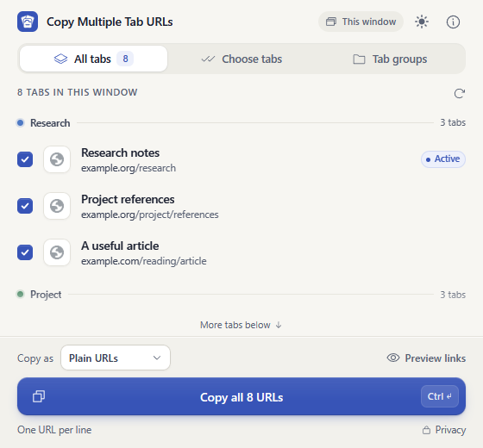The image size is (483, 448).
Task: Click the Active badge on Research notes
Action: [x=443, y=159]
